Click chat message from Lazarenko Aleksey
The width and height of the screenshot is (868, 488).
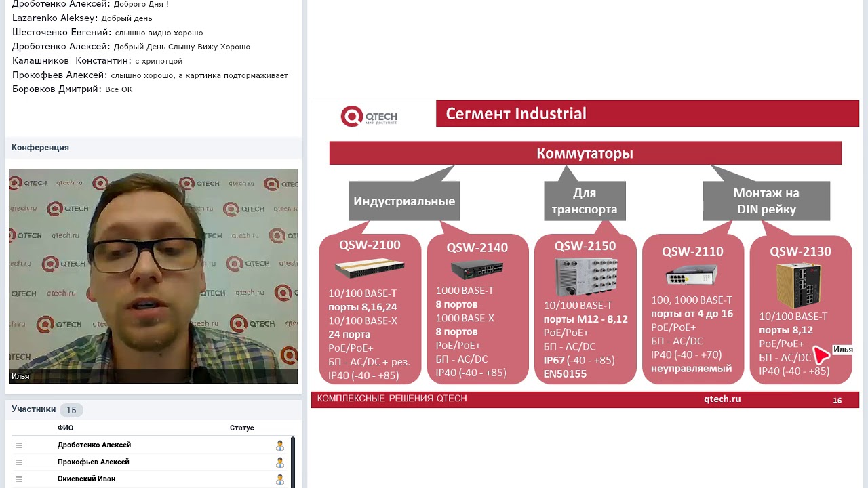click(82, 18)
